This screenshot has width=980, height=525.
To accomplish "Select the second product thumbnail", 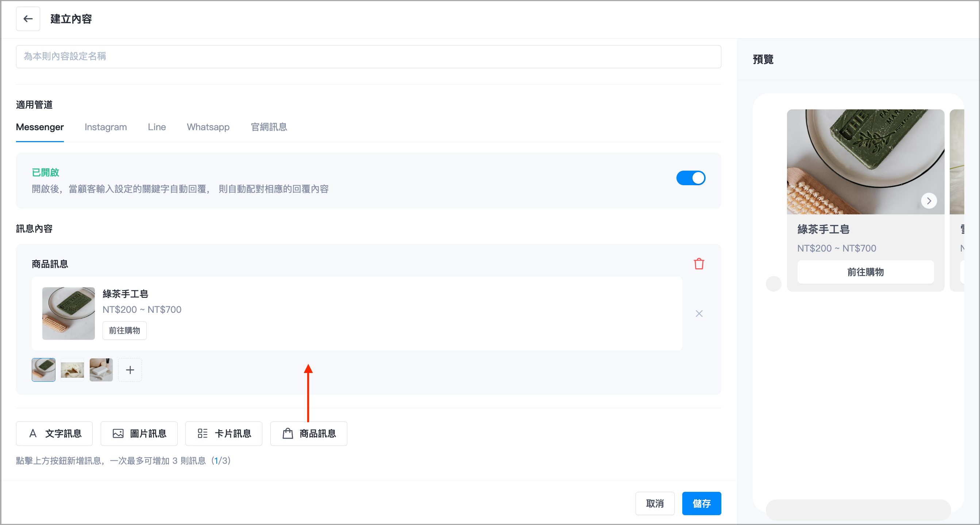I will (x=72, y=370).
